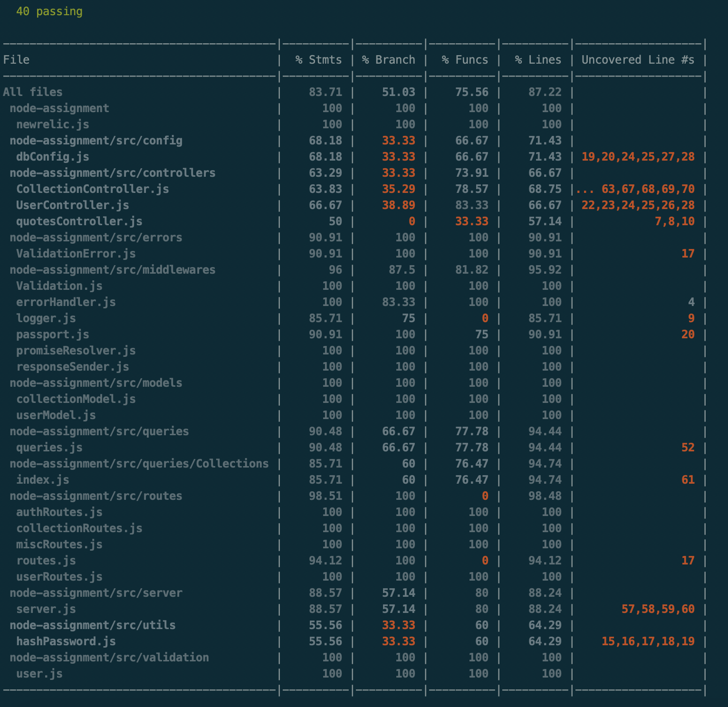Click the logger.js file name
728x707 pixels.
(x=46, y=318)
